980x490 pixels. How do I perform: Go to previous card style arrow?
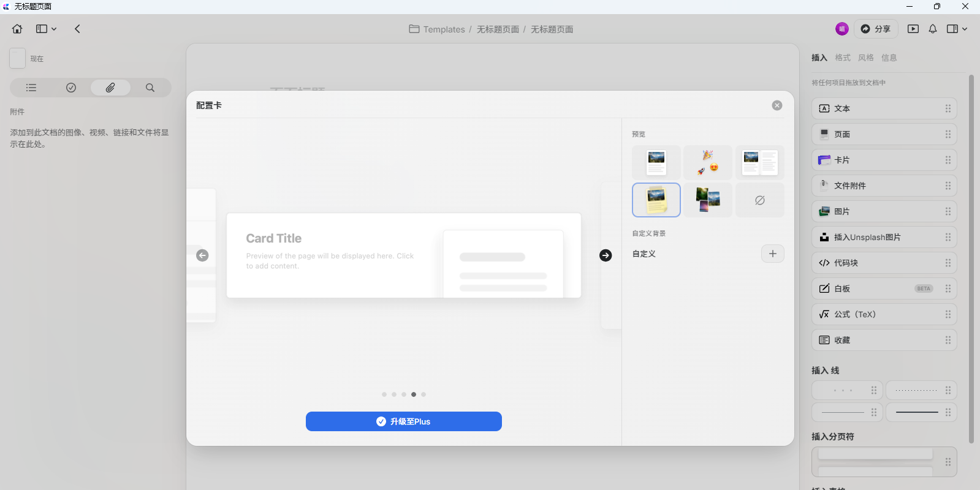pos(202,255)
